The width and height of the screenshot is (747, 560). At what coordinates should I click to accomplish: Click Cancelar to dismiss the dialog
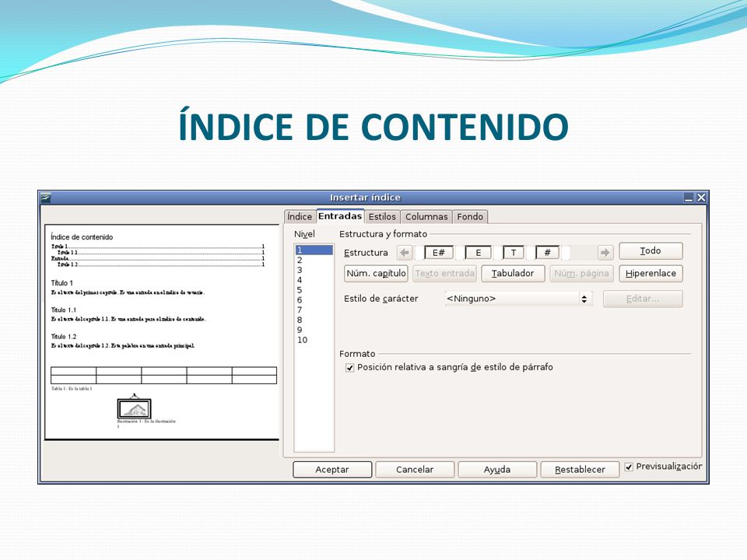click(415, 470)
